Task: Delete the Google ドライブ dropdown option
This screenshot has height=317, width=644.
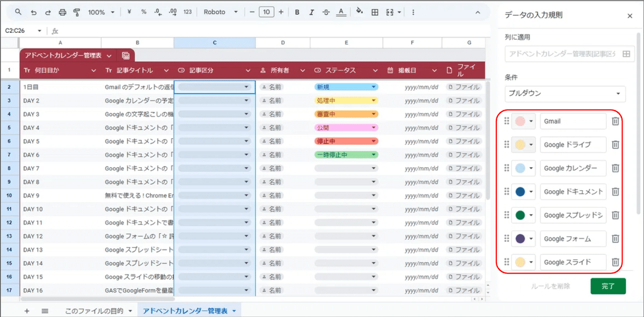Action: 616,145
